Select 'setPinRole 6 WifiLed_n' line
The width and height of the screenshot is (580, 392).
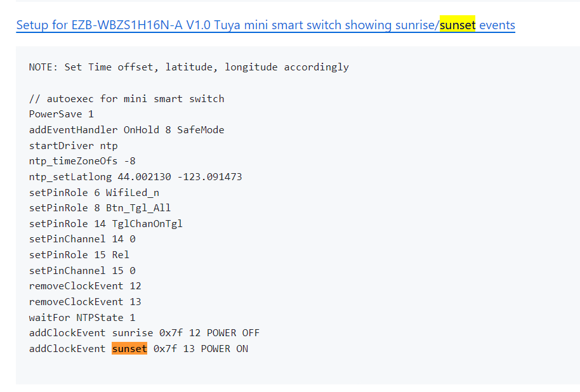94,193
